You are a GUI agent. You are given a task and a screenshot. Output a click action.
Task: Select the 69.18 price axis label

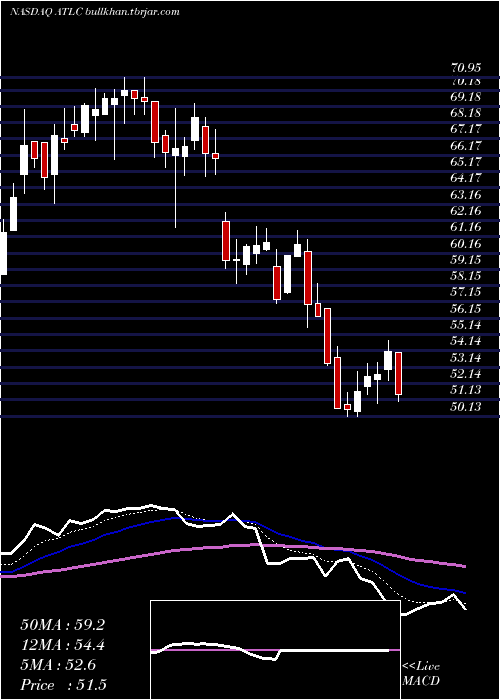coord(466,97)
